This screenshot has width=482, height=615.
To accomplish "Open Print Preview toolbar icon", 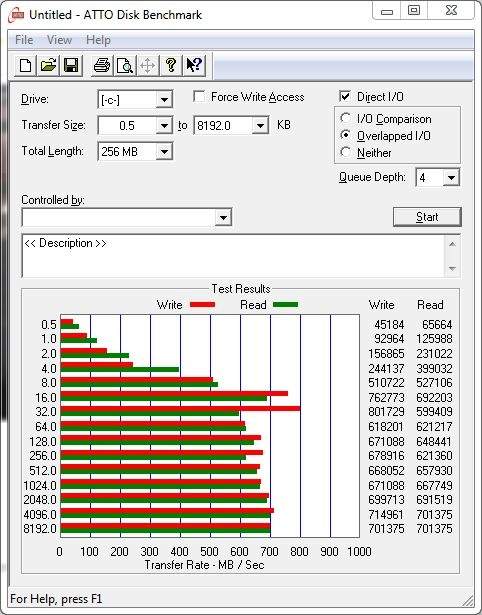I will pos(125,65).
